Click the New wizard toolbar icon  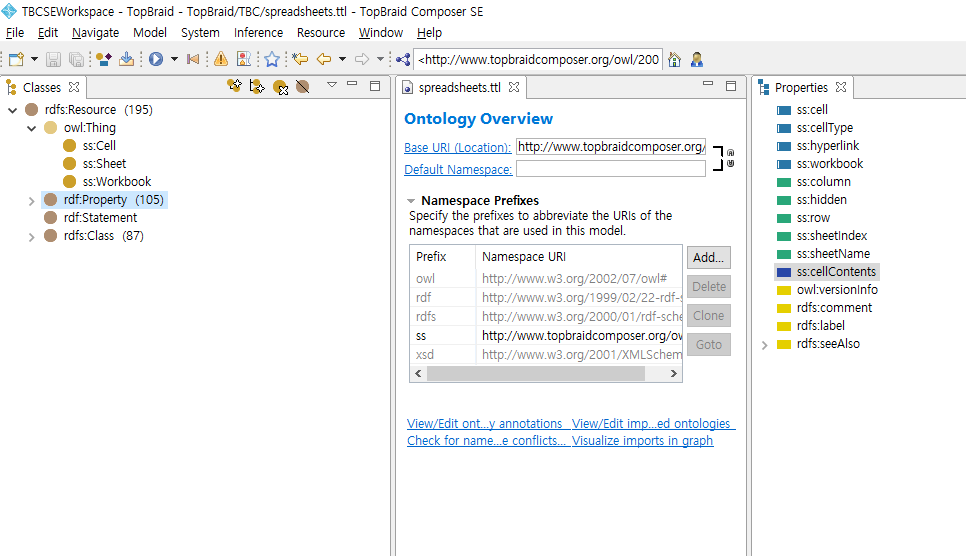(x=16, y=59)
